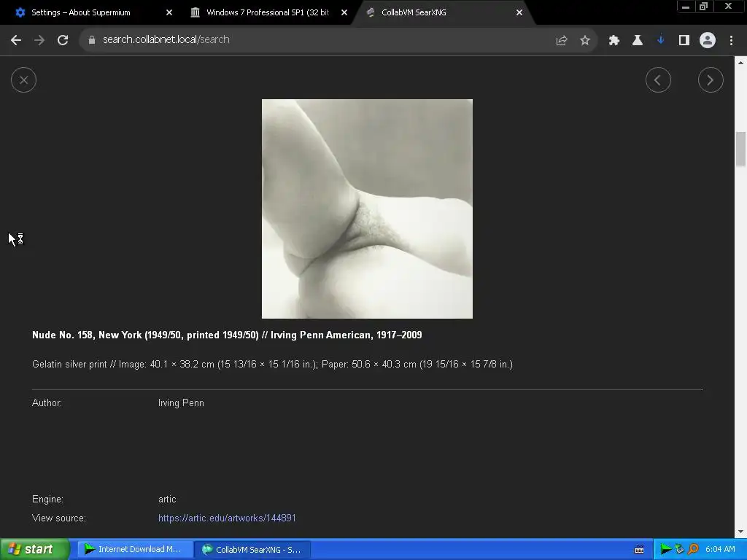Viewport: 747px width, 560px height.
Task: Click the View source: label
Action: click(58, 518)
